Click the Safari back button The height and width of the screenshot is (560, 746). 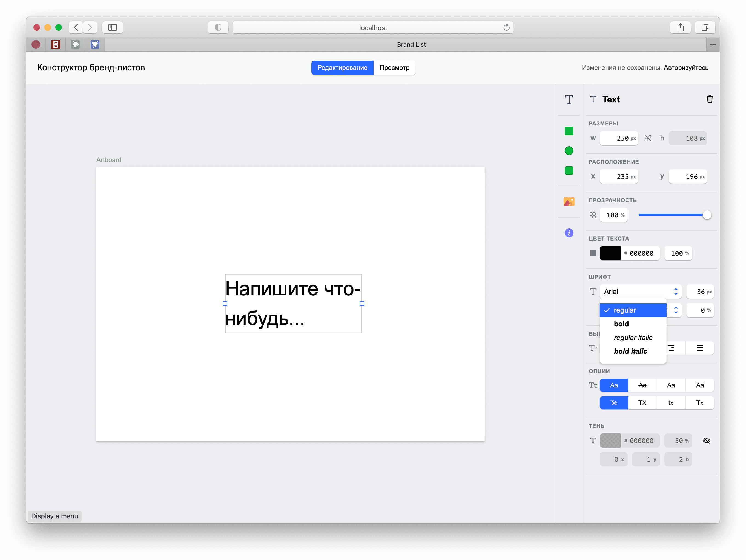[76, 27]
